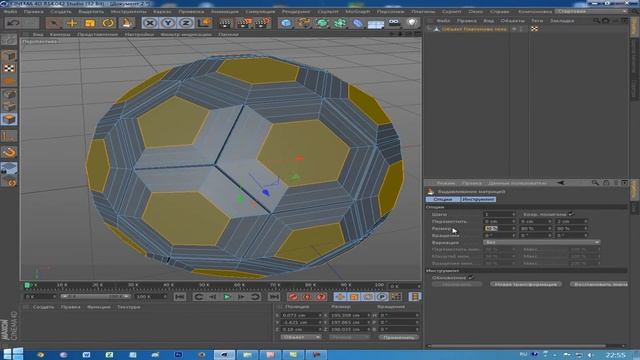Click stepper of timeline end frame field
This screenshot has height=360, width=640.
click(x=164, y=296)
